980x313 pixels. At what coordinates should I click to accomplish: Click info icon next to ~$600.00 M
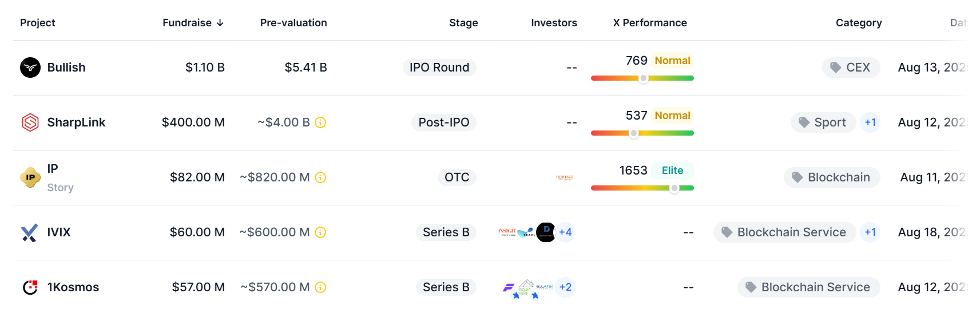(321, 232)
